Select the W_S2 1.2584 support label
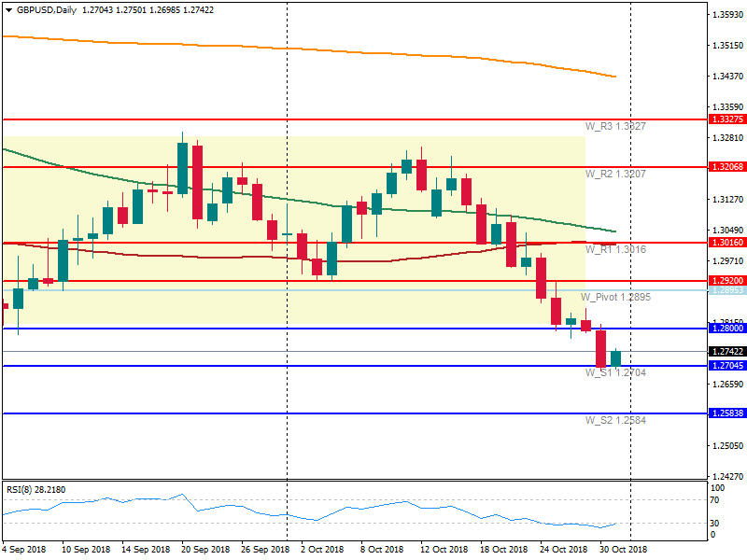Viewport: 747px width, 560px height. 615,420
